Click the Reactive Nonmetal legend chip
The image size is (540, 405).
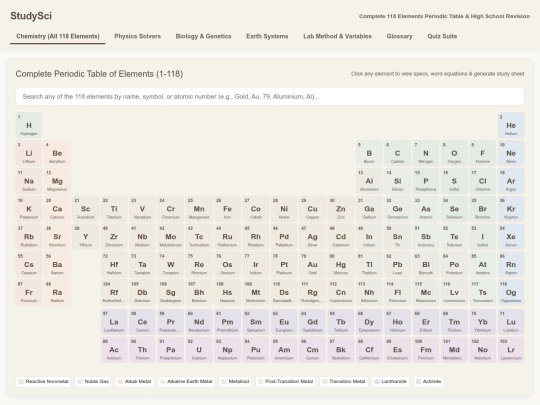click(43, 382)
